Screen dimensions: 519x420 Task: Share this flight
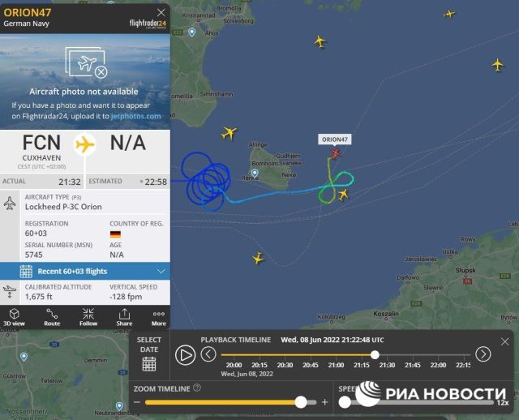[124, 317]
